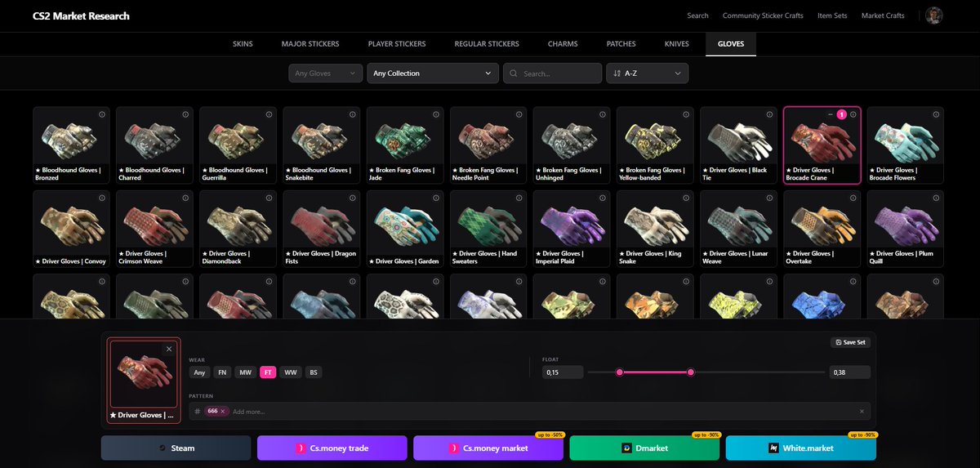View info for Broken Fang Needle Point

(519, 114)
